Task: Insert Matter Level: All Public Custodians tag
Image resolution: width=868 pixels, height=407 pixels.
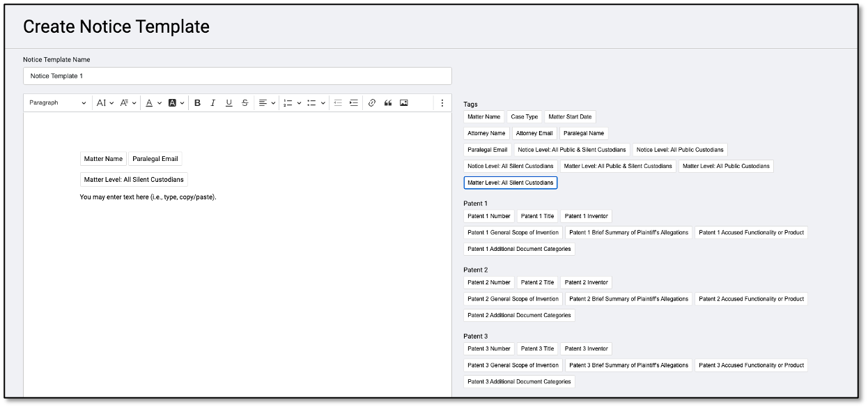Action: coord(726,167)
